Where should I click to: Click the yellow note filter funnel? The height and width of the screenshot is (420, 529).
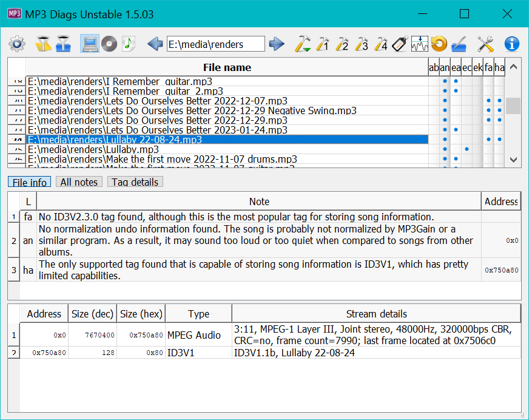coord(42,44)
